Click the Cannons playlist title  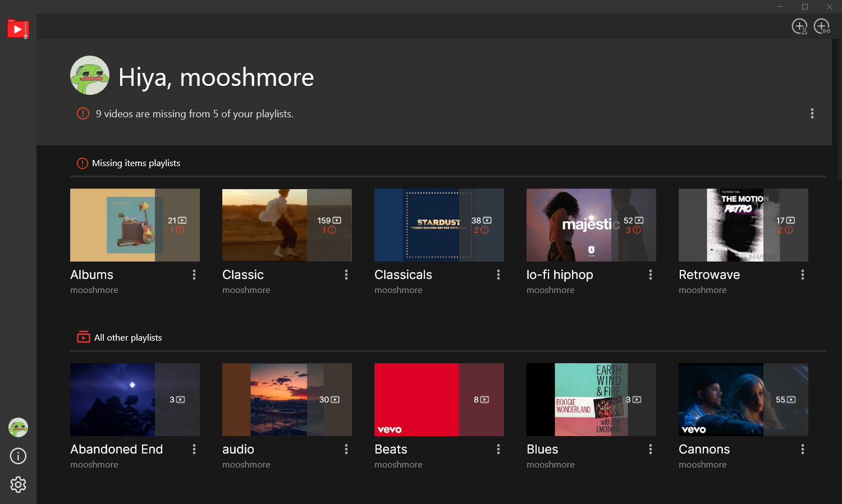click(704, 449)
